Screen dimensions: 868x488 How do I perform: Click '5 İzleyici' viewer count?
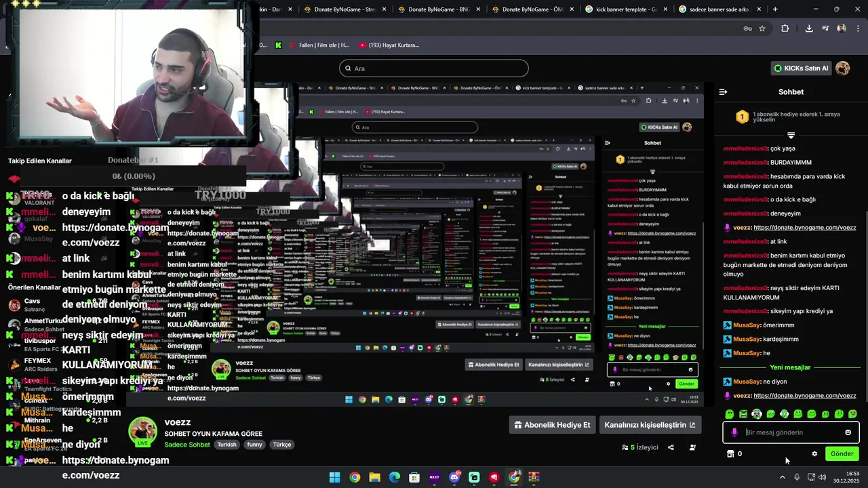point(640,447)
